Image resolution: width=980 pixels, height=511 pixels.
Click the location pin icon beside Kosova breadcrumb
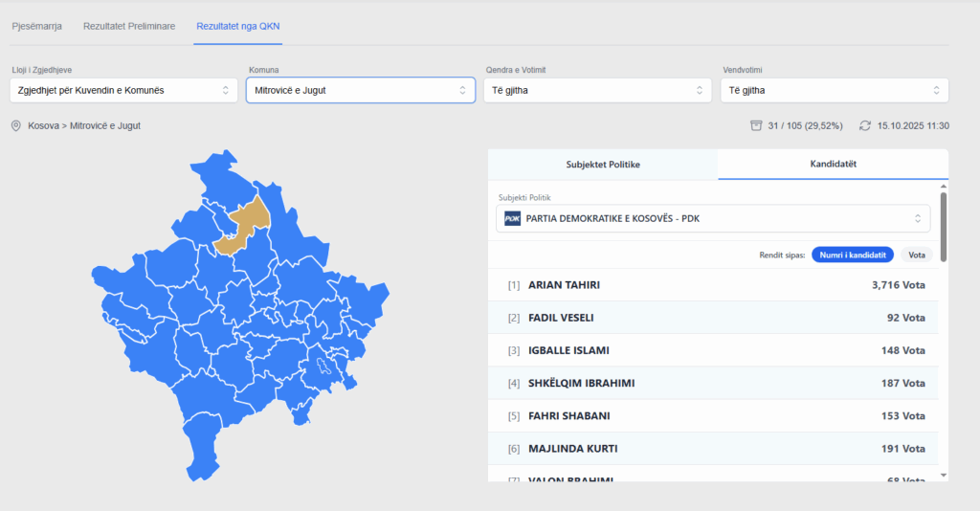click(15, 125)
